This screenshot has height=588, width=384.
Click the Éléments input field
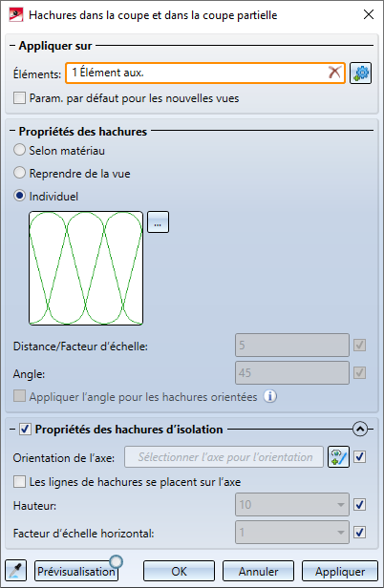205,73
